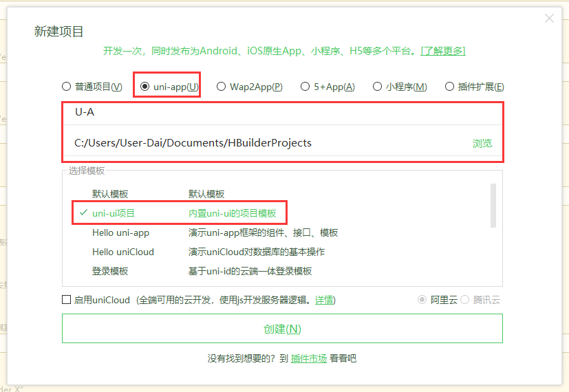Select the Hello uniCloud template

[x=281, y=252]
